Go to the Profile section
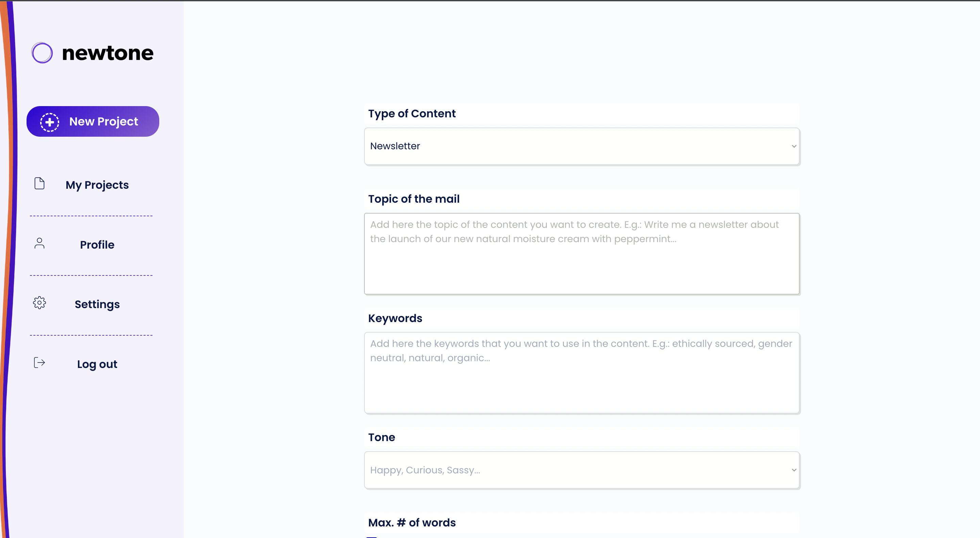The width and height of the screenshot is (980, 538). [97, 245]
